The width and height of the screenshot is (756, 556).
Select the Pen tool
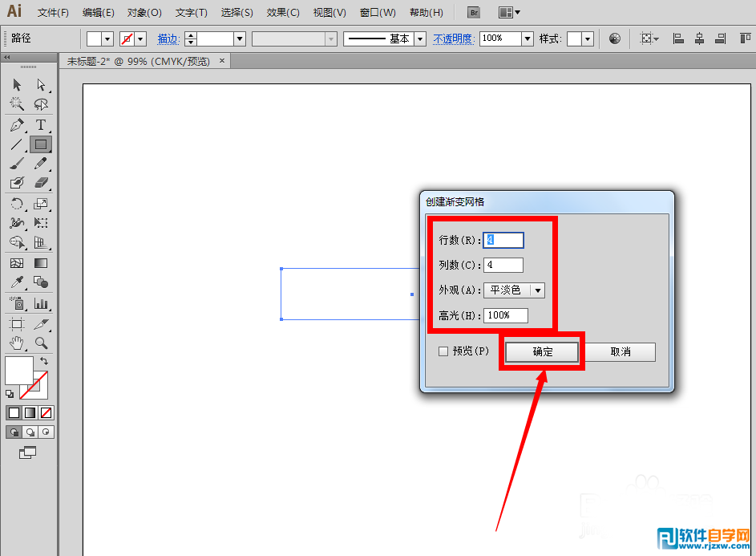[17, 125]
